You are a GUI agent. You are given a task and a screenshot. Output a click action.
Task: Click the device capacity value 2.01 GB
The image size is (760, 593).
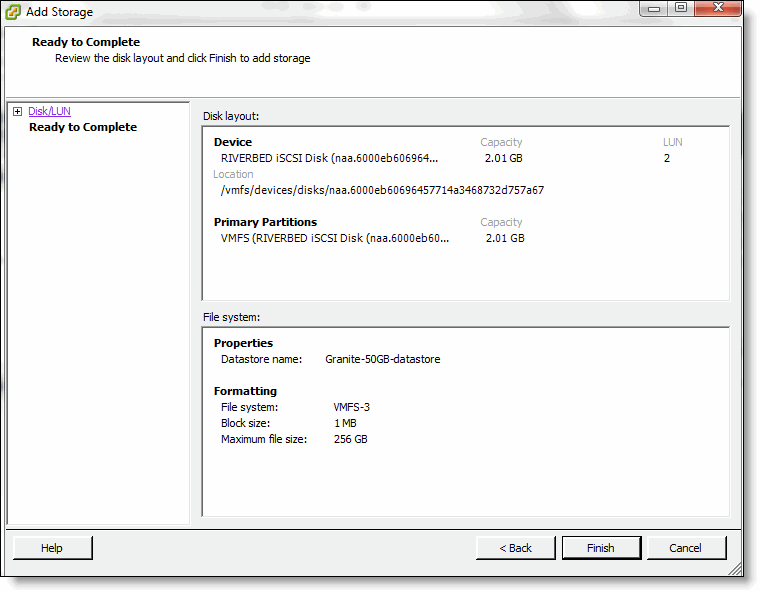pyautogui.click(x=504, y=158)
